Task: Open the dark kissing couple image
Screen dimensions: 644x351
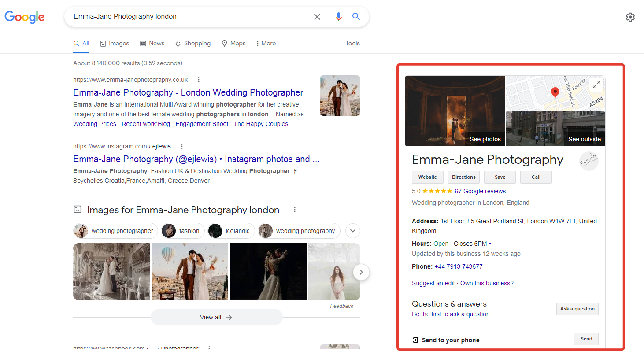Action: pos(268,272)
